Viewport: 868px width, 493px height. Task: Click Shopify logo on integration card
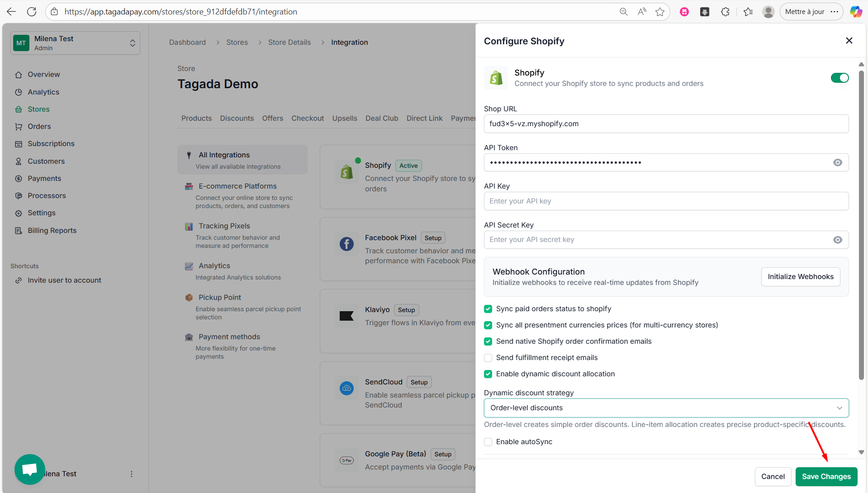[347, 172]
